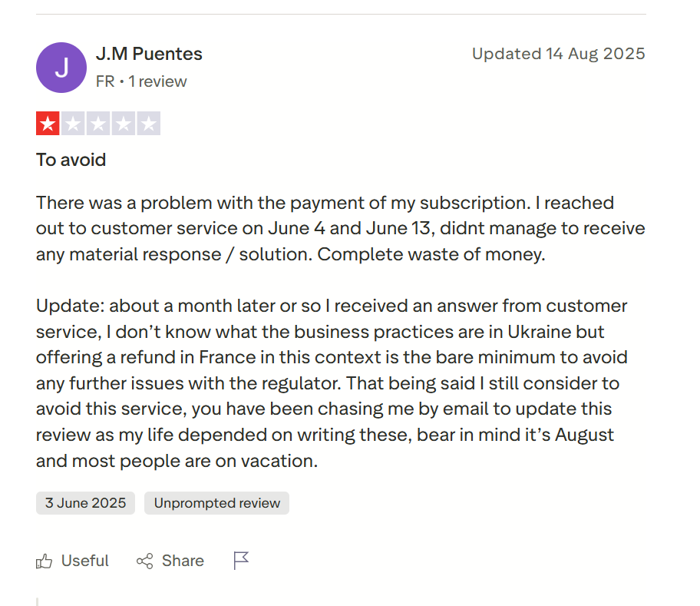This screenshot has height=606, width=700.
Task: Click the paragraph starting 'There was a problem'
Action: coord(340,228)
